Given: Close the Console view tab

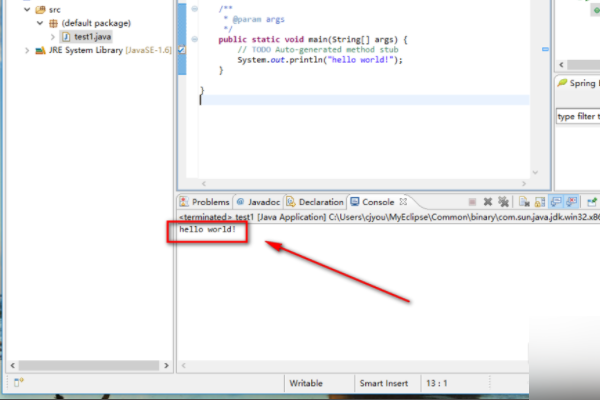Looking at the screenshot, I should coord(403,202).
